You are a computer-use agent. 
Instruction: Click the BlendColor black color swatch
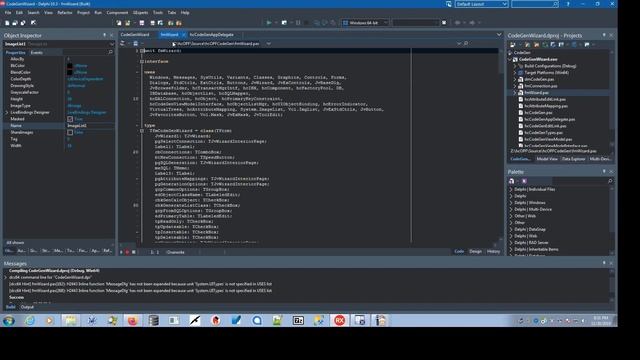(70, 72)
